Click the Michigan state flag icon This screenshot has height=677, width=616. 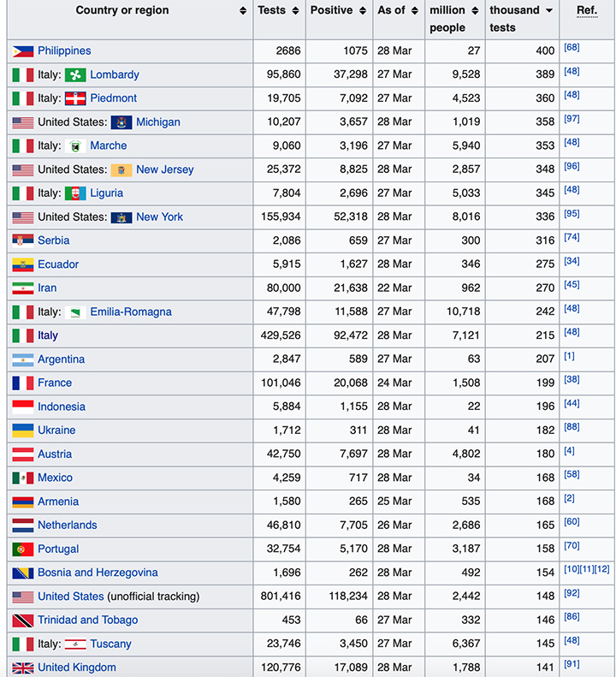[x=121, y=122]
